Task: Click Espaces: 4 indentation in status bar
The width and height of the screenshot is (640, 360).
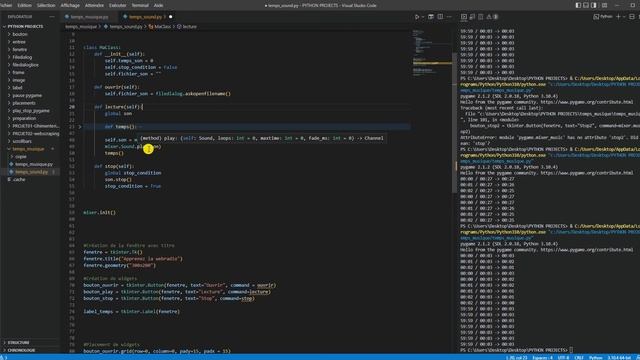Action: [542, 358]
